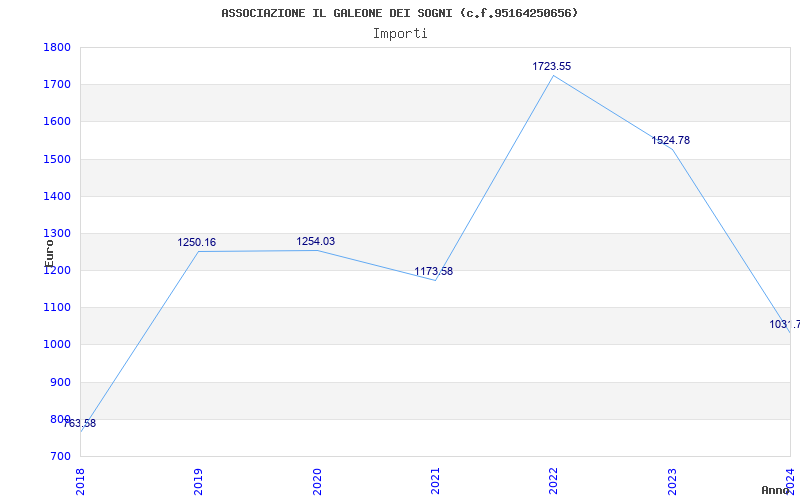Click the 1250.16 value label
The image size is (800, 500).
coord(196,242)
